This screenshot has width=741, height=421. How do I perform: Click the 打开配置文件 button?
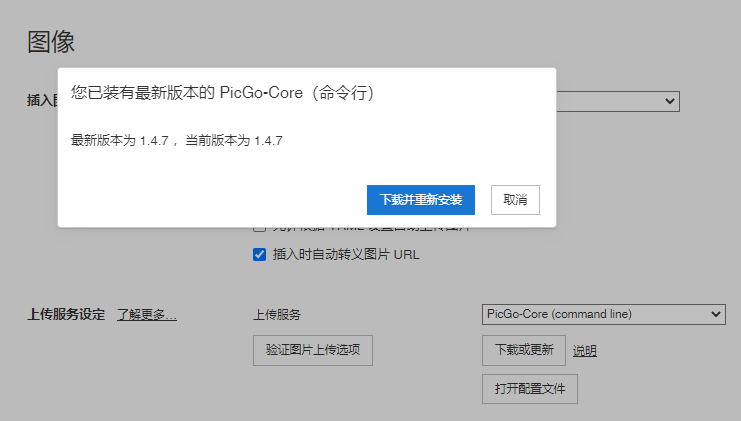(x=530, y=389)
